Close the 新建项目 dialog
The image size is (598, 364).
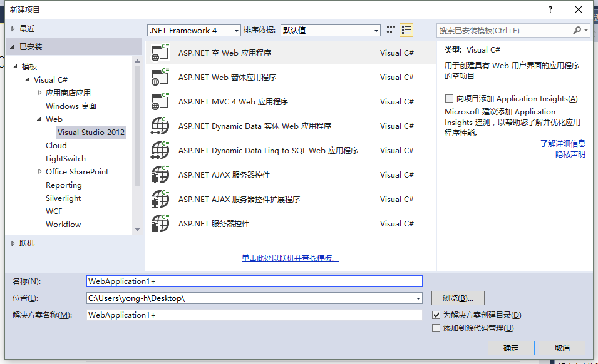click(579, 9)
